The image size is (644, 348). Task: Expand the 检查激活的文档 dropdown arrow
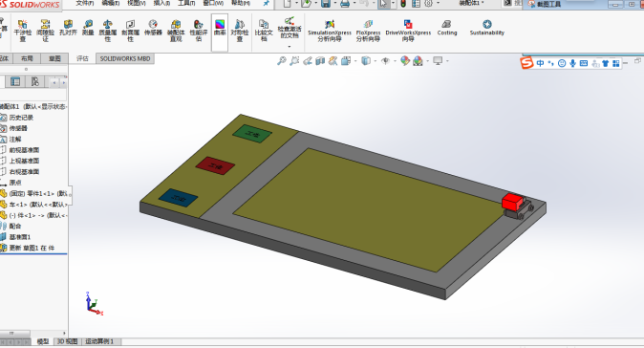coord(290,47)
